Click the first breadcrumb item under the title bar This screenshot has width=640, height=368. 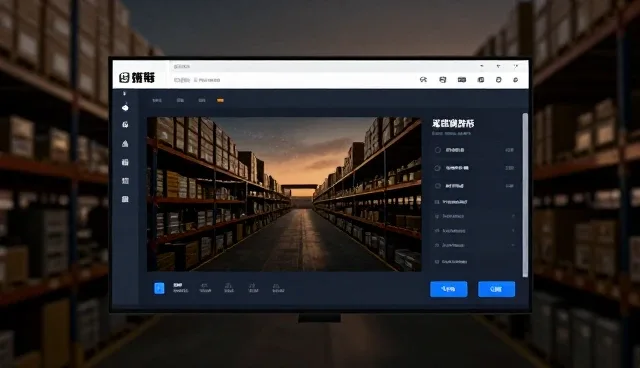pyautogui.click(x=182, y=80)
